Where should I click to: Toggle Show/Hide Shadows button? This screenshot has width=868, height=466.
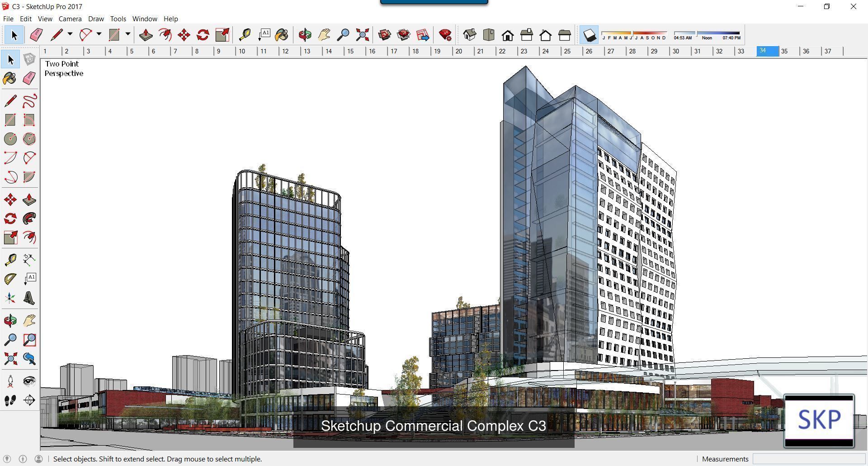pyautogui.click(x=589, y=35)
